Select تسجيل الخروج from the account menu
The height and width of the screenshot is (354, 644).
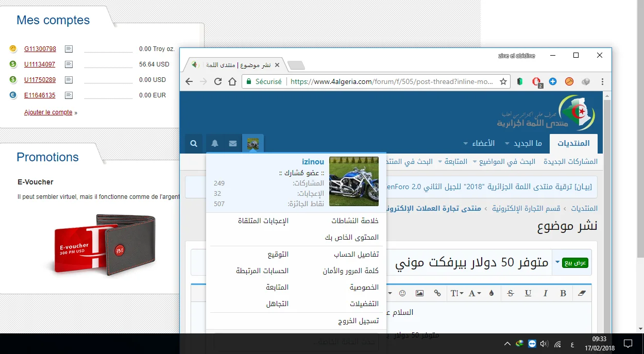[x=358, y=321]
